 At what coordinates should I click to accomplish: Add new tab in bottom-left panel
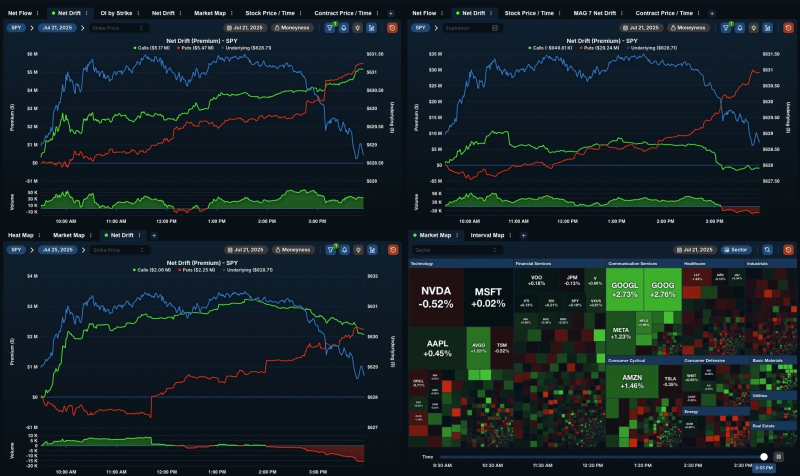coord(154,235)
